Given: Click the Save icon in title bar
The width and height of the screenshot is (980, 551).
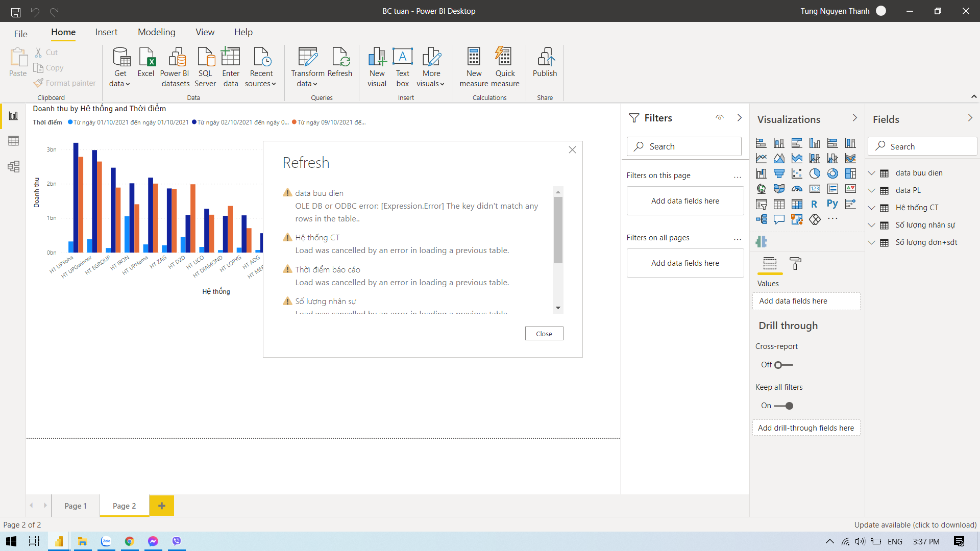Looking at the screenshot, I should 16,11.
